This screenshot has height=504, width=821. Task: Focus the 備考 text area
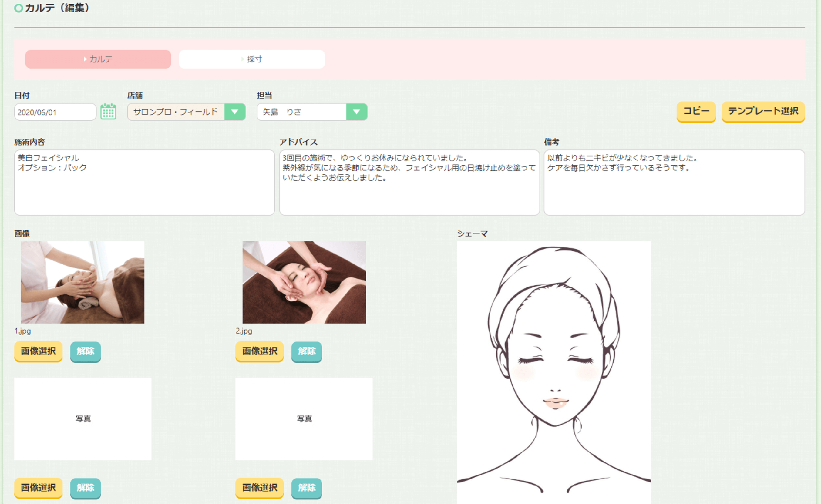pos(674,182)
